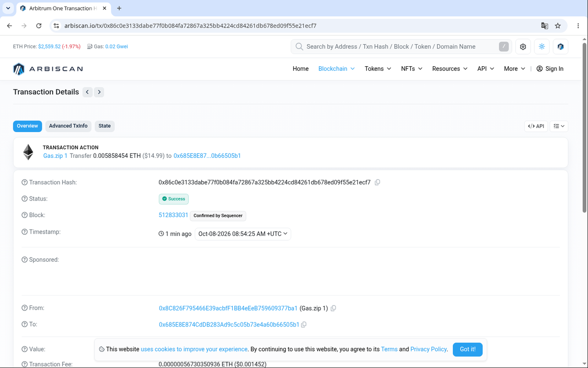Click the </> API button
588x368 pixels.
[x=536, y=126]
